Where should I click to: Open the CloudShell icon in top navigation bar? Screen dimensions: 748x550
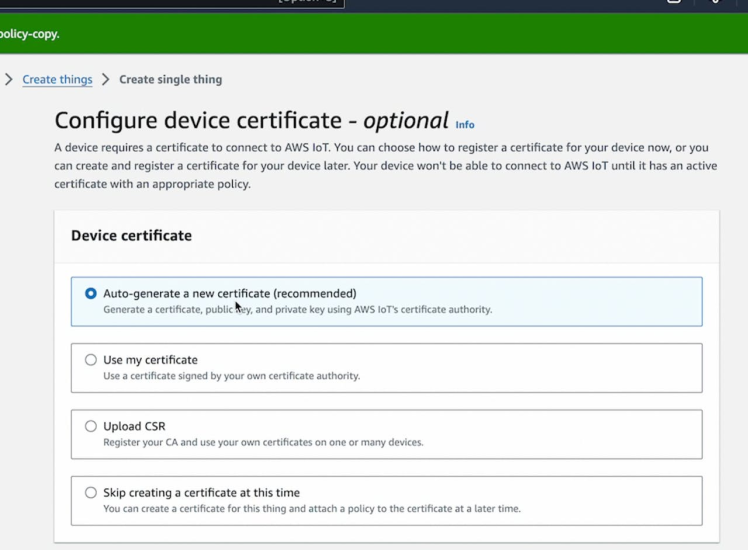[x=673, y=3]
